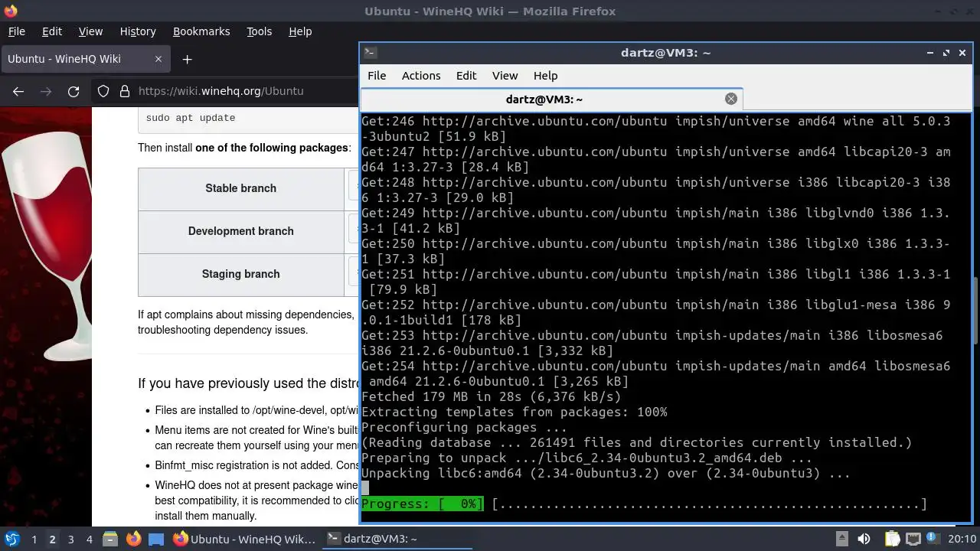Open the volume speaker tray icon

pyautogui.click(x=864, y=539)
